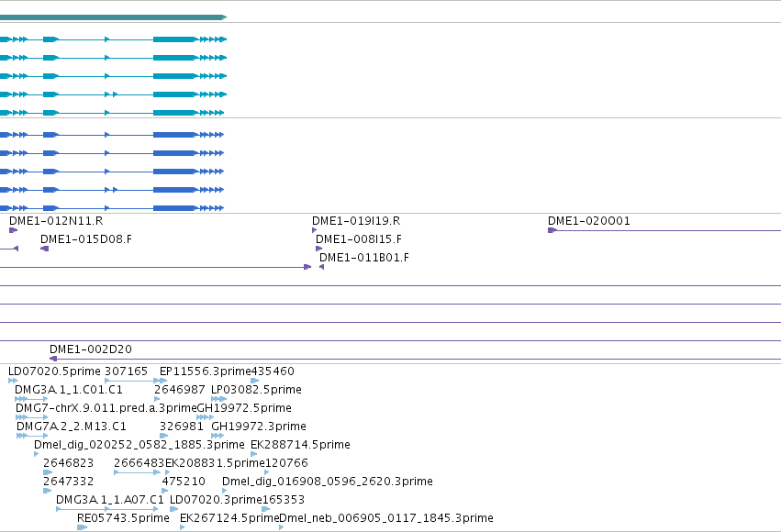Click the DME1-012N11.R label
Screen dimensions: 781x532
tap(56, 221)
